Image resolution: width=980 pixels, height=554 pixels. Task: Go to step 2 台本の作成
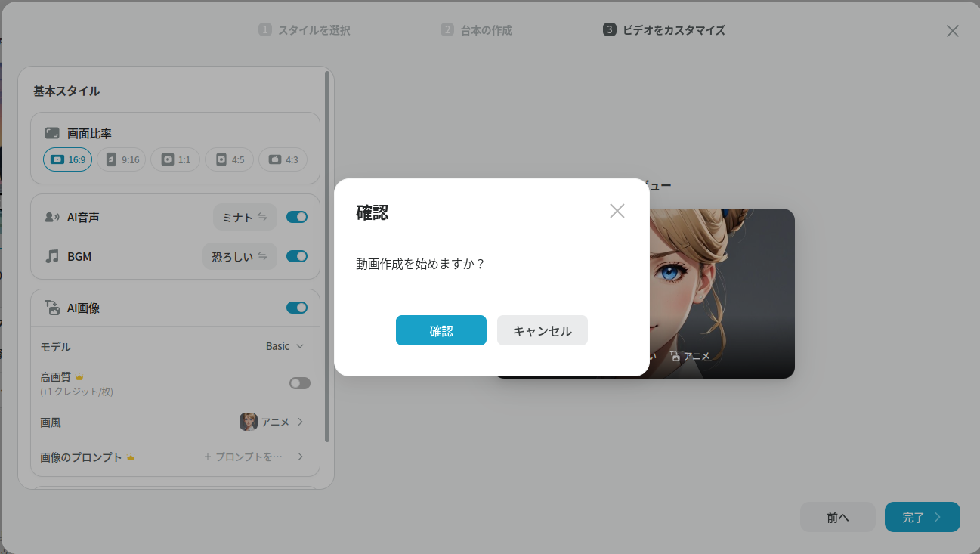point(477,30)
